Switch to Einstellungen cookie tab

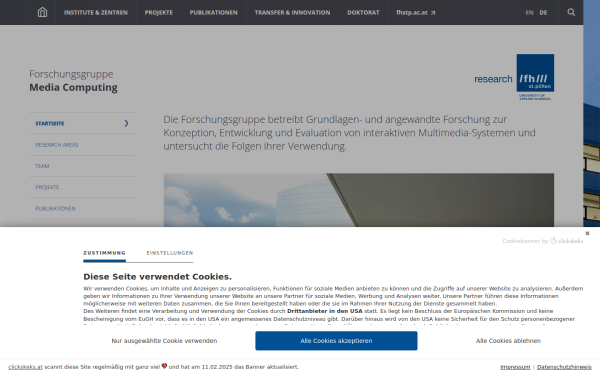[170, 253]
